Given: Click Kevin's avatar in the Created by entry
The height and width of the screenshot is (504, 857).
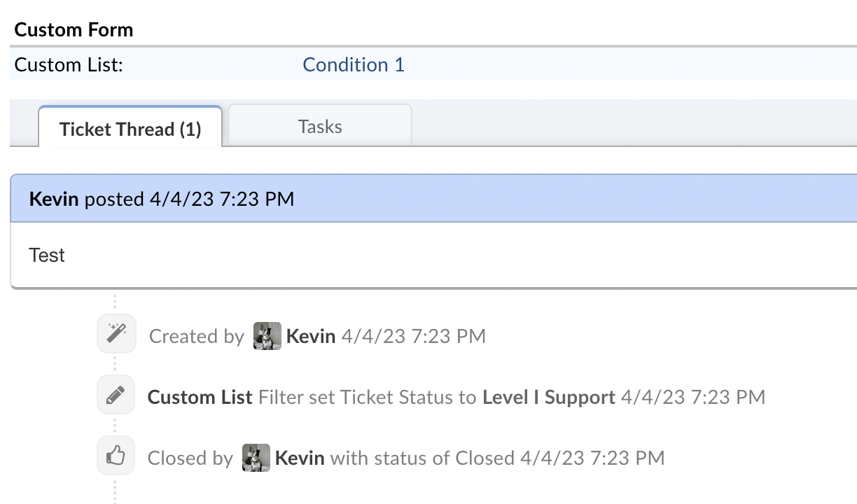Looking at the screenshot, I should [267, 336].
